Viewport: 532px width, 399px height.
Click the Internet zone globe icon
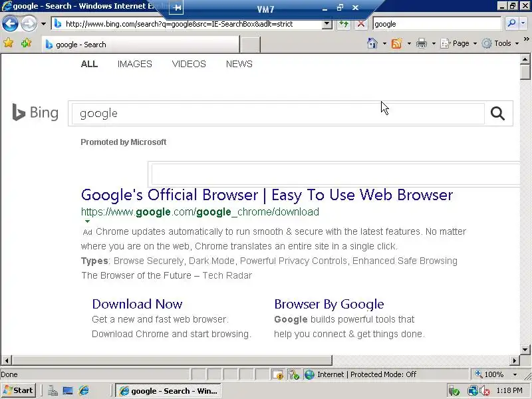309,374
